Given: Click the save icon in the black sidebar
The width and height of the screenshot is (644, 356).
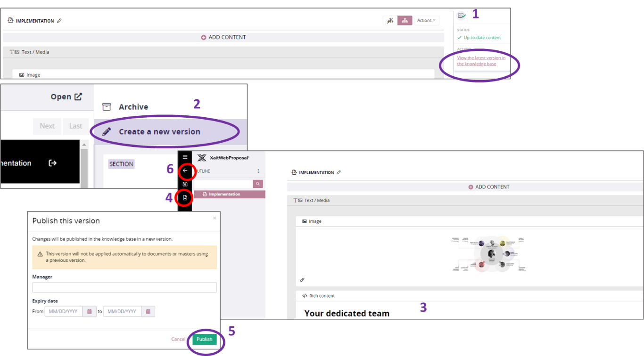Looking at the screenshot, I should point(185,184).
